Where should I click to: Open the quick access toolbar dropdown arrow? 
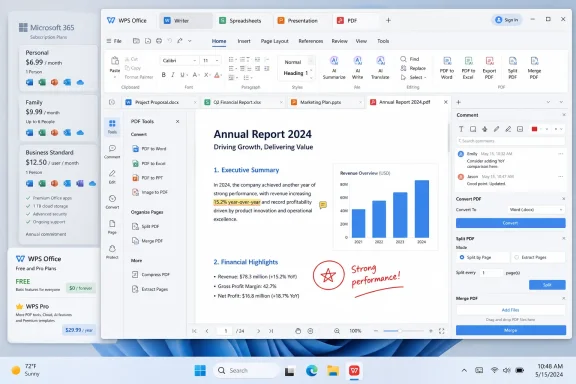point(190,41)
